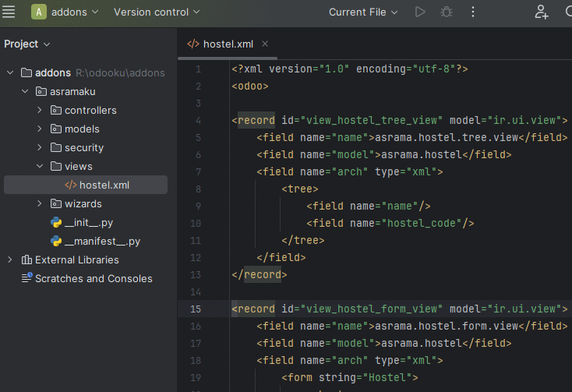Click the Scratches and Consoles icon
The width and height of the screenshot is (572, 392).
(x=26, y=278)
